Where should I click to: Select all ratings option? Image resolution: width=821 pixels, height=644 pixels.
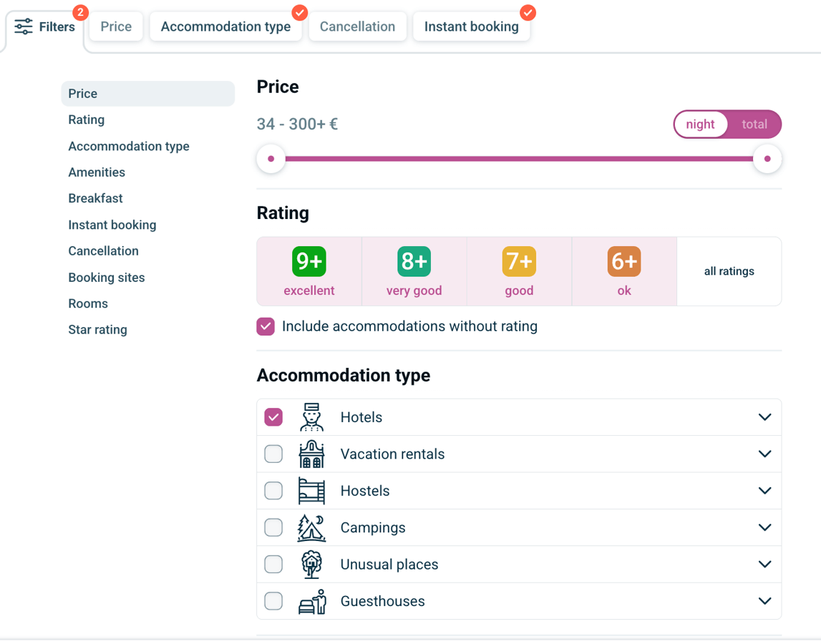tap(729, 271)
